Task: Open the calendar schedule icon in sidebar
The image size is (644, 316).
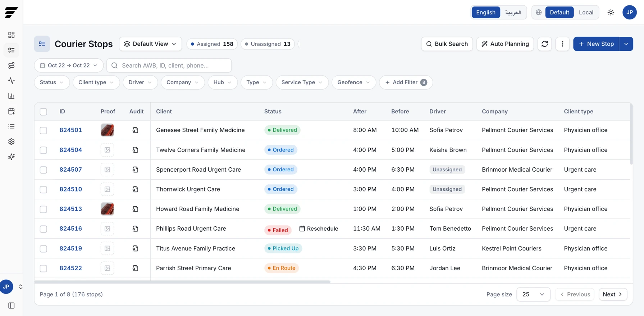Action: pyautogui.click(x=12, y=111)
